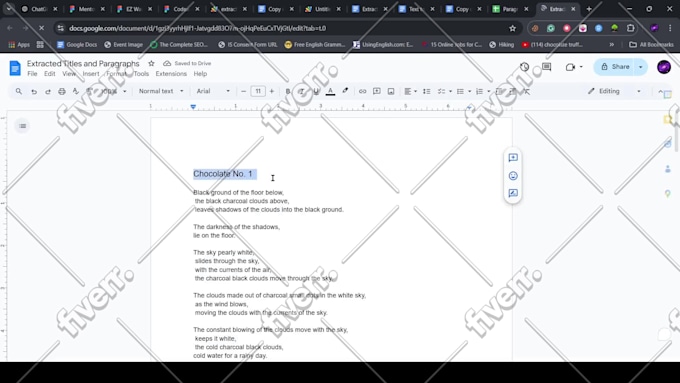This screenshot has height=383, width=680.
Task: Open the Insert menu
Action: coord(91,74)
